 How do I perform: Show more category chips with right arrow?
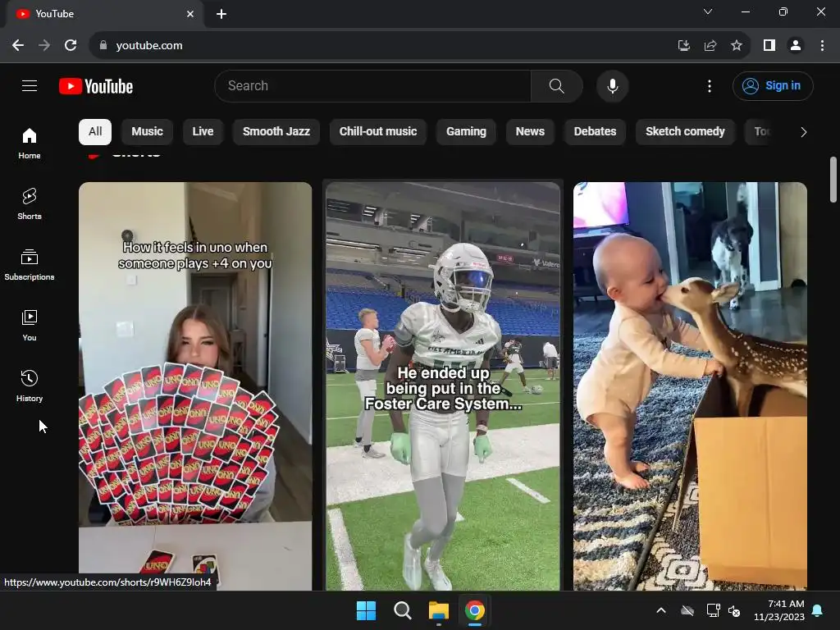pyautogui.click(x=803, y=132)
